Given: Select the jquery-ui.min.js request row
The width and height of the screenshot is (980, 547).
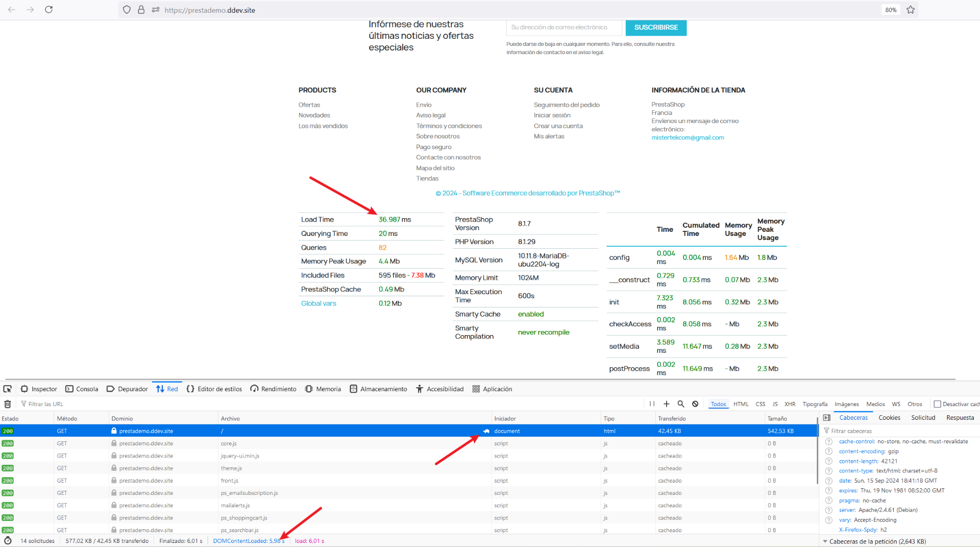Looking at the screenshot, I should [408, 456].
